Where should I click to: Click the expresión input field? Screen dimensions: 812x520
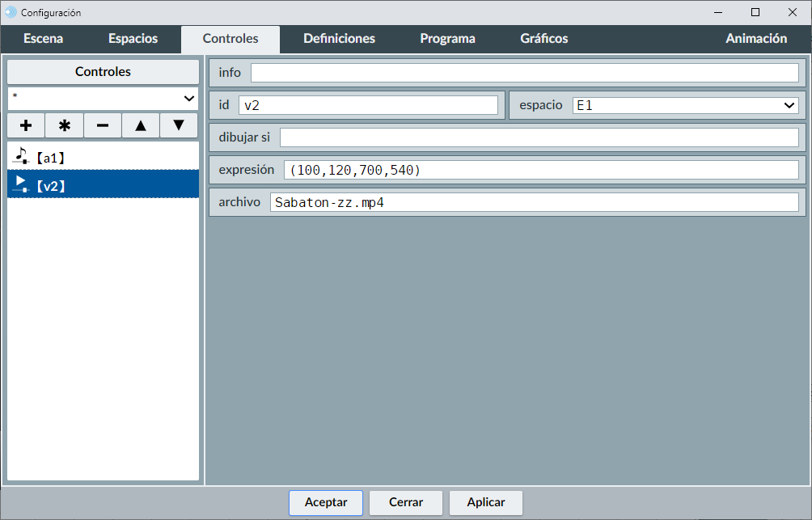coord(540,170)
